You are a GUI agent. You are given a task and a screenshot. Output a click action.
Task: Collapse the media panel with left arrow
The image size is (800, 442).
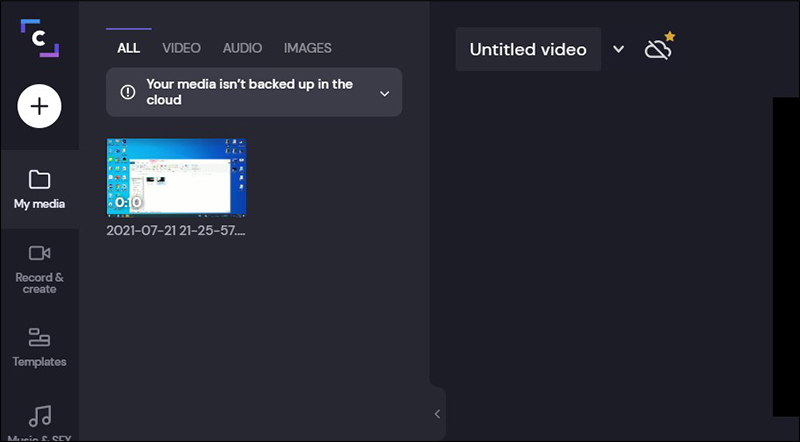437,414
